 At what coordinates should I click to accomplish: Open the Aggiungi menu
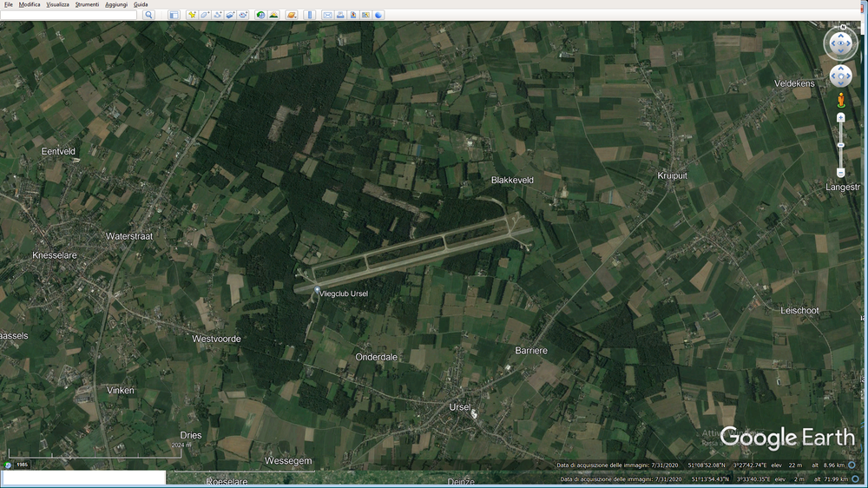[x=116, y=4]
